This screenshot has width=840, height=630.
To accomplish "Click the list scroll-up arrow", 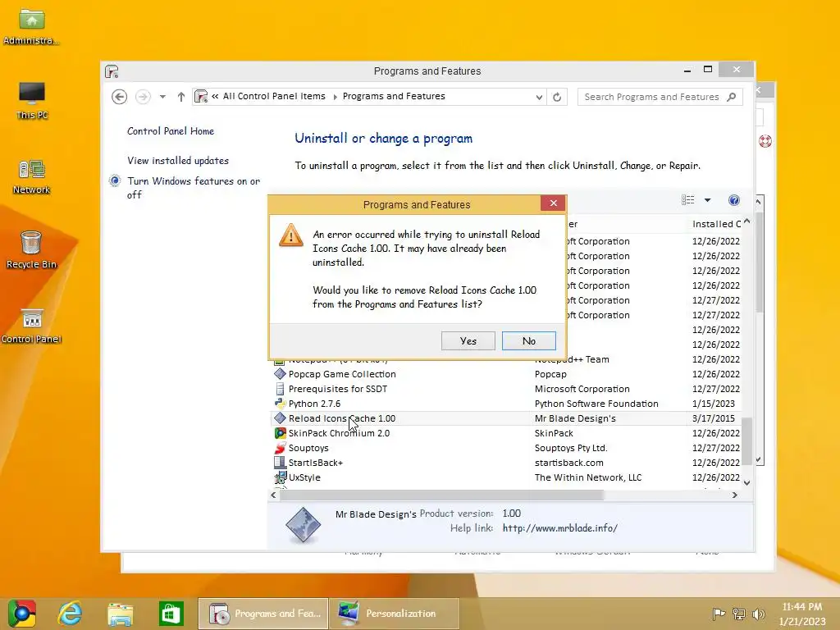I will pyautogui.click(x=746, y=221).
